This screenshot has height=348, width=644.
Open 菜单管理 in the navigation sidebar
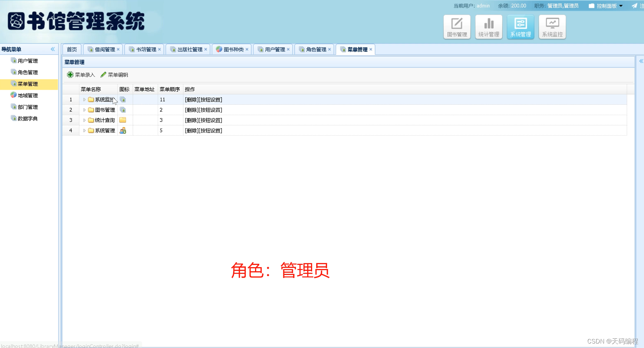click(28, 84)
